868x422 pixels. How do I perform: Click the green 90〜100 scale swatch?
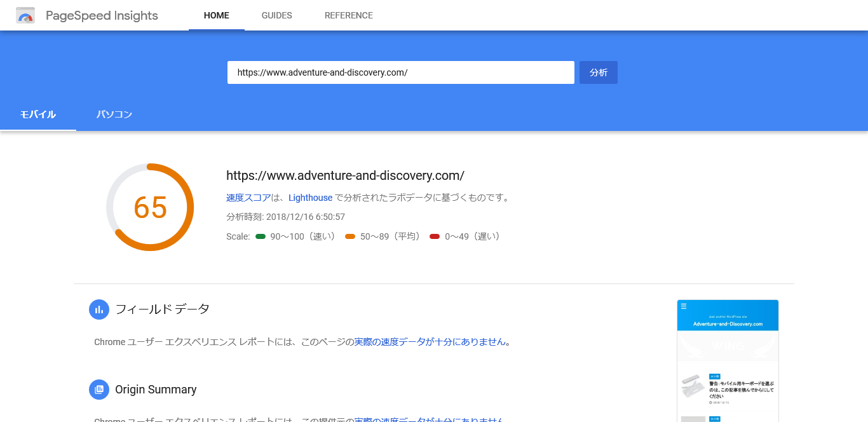261,236
